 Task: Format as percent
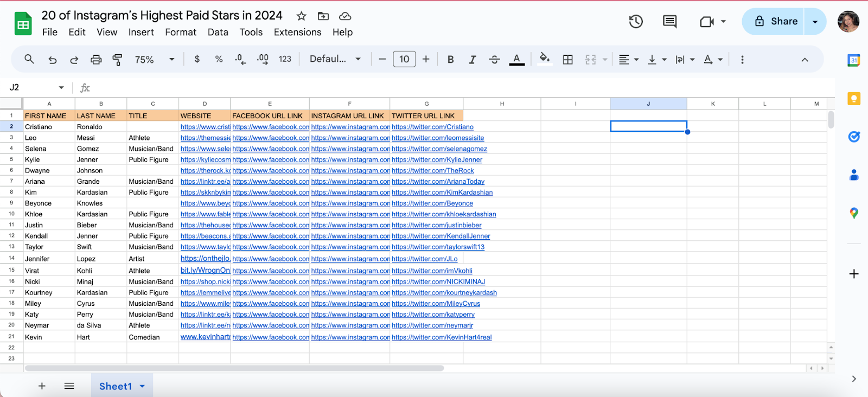click(219, 59)
